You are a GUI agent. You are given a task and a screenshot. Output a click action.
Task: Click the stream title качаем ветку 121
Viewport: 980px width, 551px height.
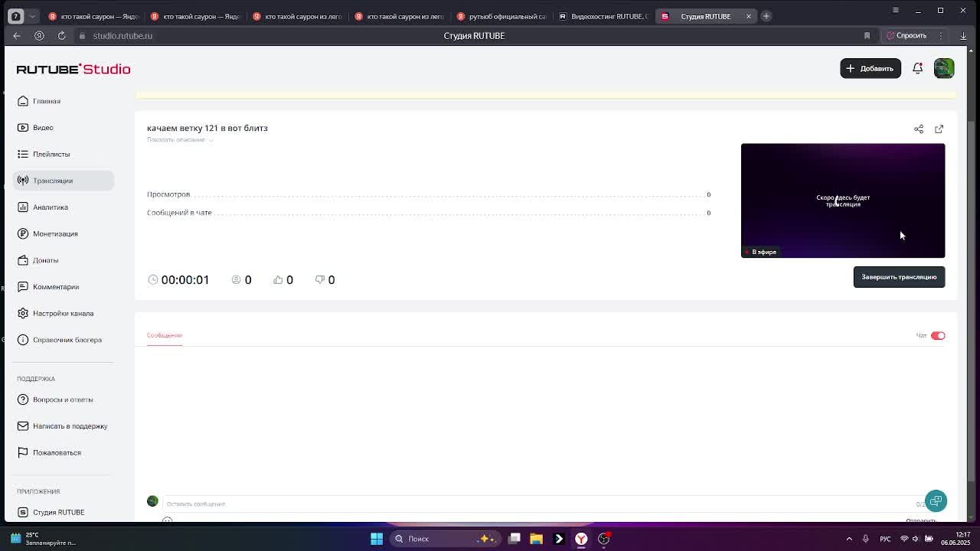[x=207, y=128]
